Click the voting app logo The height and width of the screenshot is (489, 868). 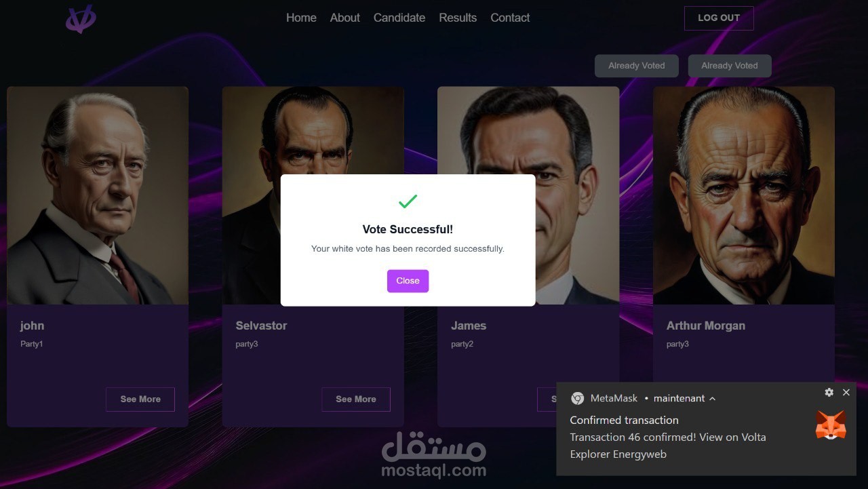pos(79,19)
